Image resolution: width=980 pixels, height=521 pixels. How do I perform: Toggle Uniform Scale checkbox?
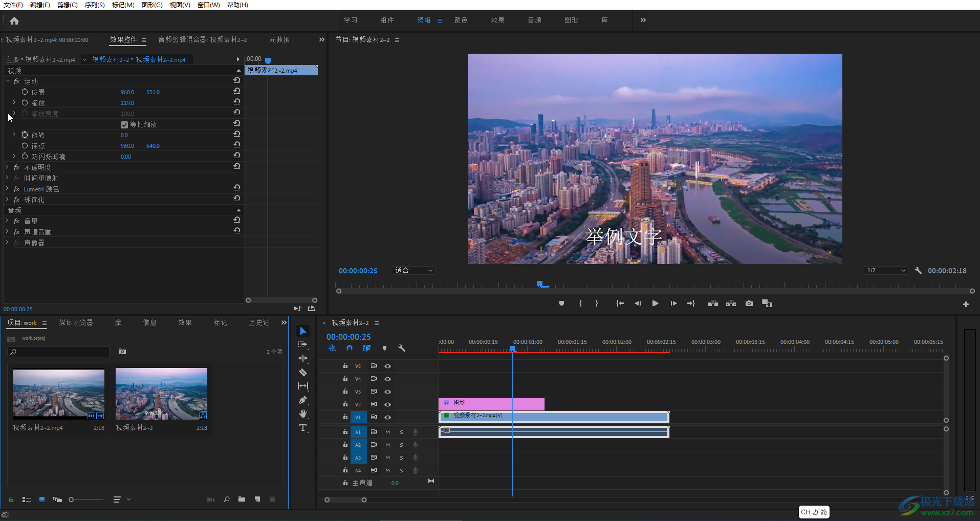[124, 124]
